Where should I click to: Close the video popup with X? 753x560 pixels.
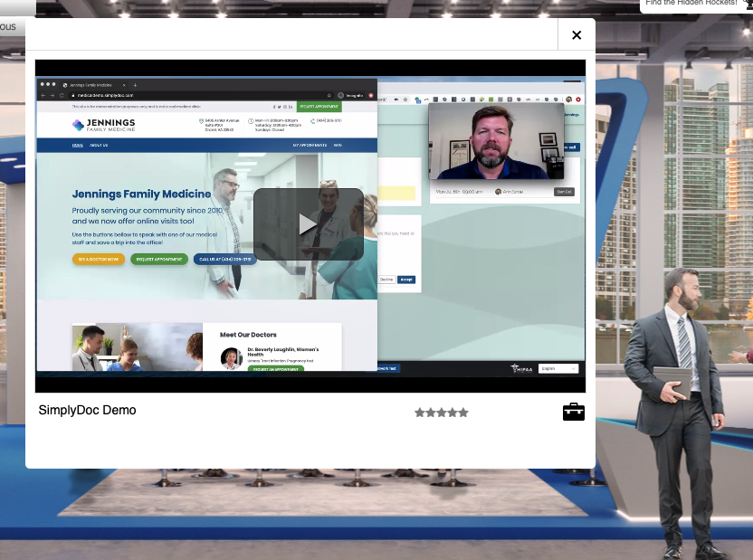point(577,35)
